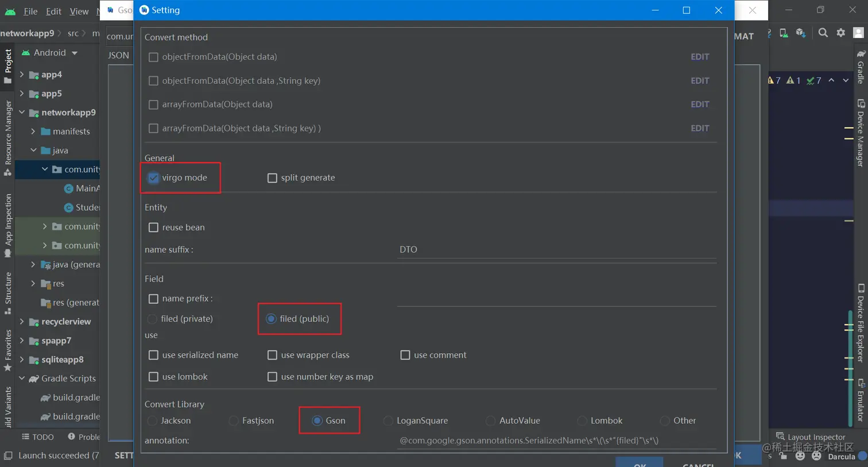
Task: Open Device Manager side panel
Action: pyautogui.click(x=861, y=133)
